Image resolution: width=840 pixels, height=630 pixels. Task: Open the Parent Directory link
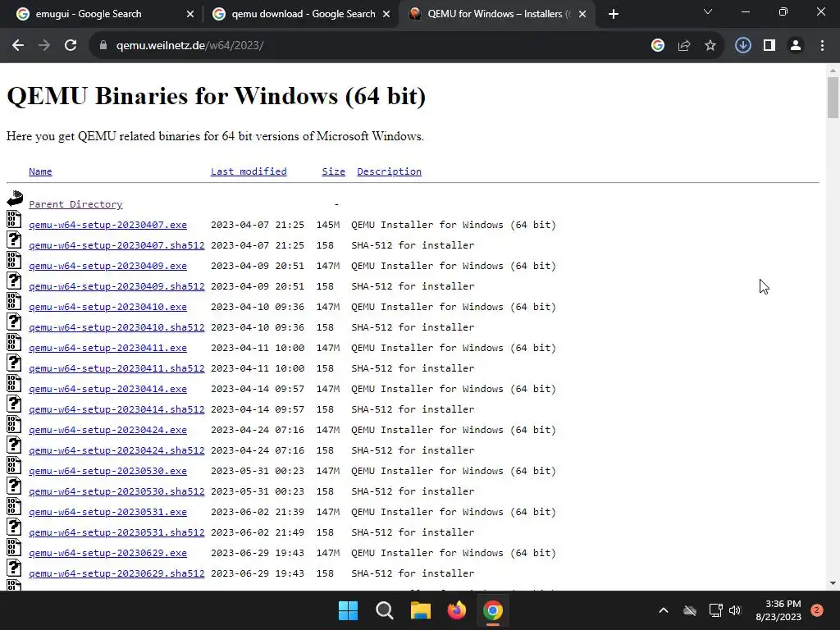75,204
